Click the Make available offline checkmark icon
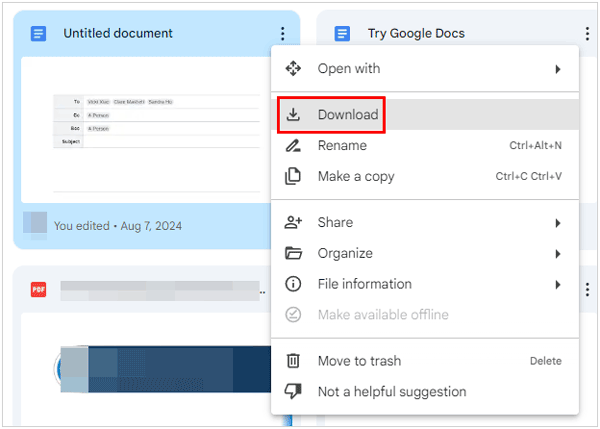 [293, 315]
